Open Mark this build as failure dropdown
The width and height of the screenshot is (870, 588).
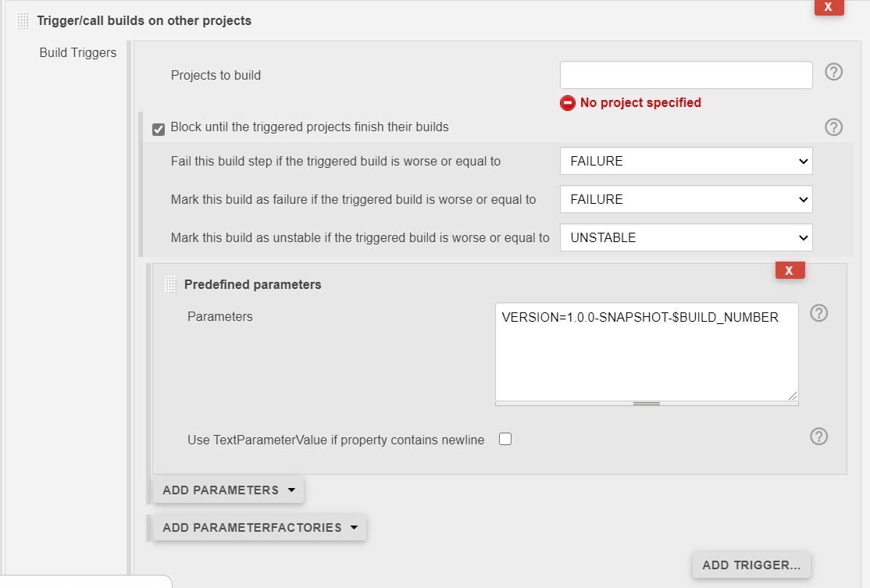tap(686, 200)
